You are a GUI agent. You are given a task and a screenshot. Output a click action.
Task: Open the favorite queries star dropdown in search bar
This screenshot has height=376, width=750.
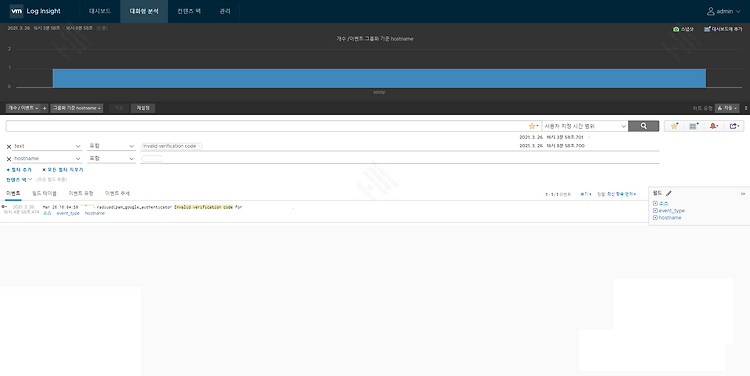pos(533,126)
